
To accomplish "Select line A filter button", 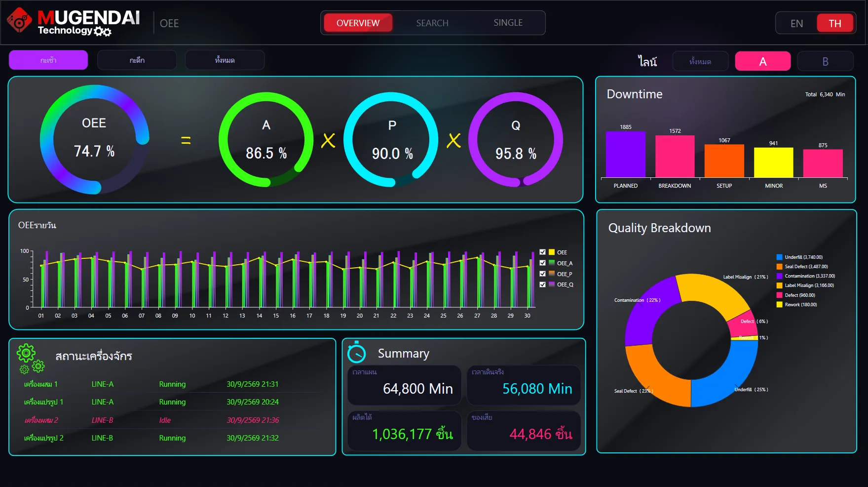I will click(x=763, y=62).
